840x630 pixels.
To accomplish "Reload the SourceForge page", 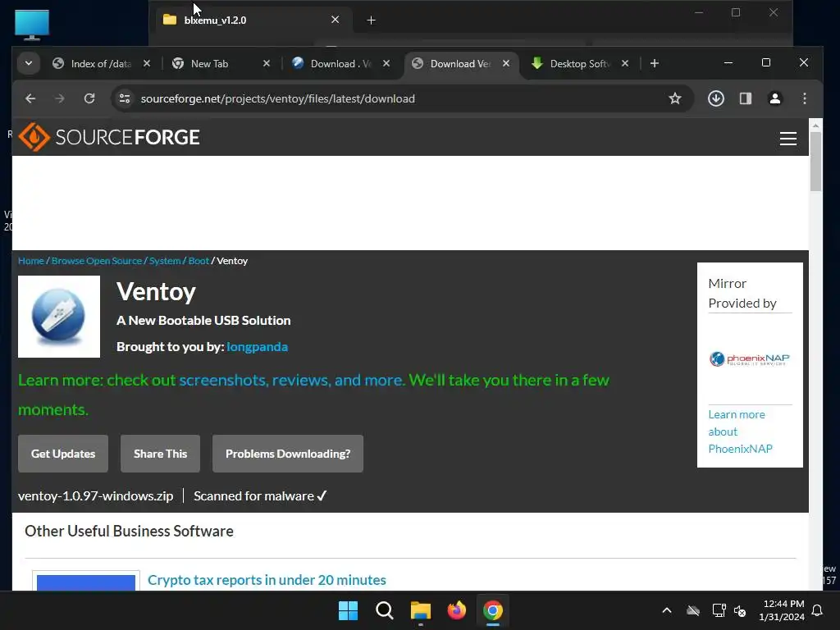I will click(89, 98).
